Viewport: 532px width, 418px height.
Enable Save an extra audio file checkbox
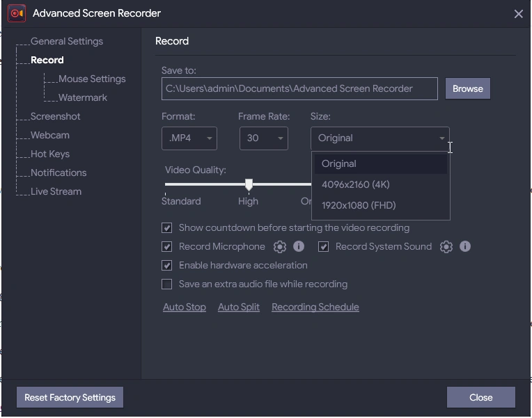pos(166,284)
